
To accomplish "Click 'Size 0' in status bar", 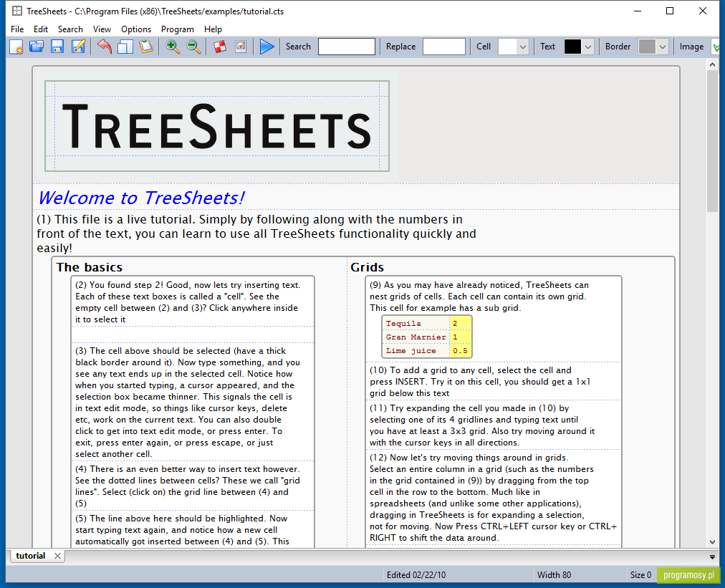I will point(640,574).
